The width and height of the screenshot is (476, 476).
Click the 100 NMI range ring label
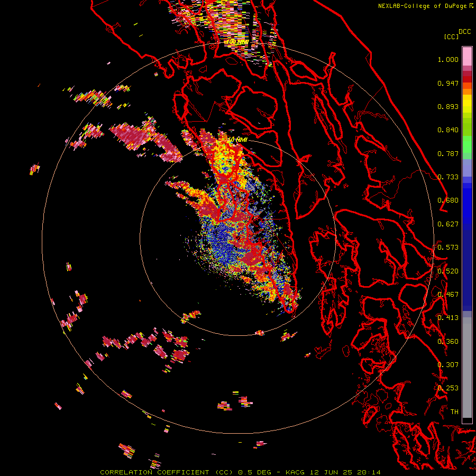237,42
